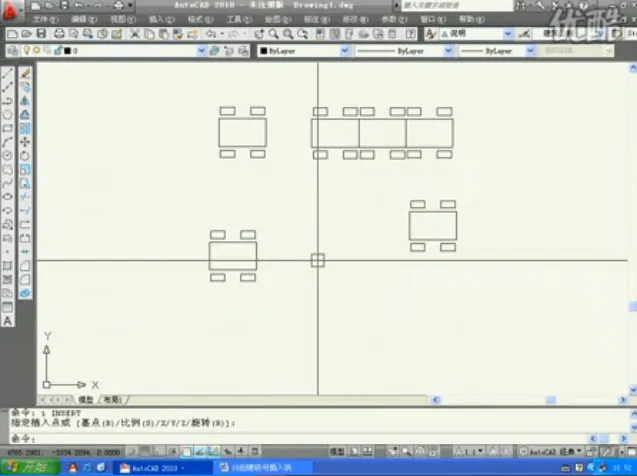The image size is (637, 476).
Task: Click the Plot (printer) icon in the Standard toolbar
Action: click(x=59, y=34)
